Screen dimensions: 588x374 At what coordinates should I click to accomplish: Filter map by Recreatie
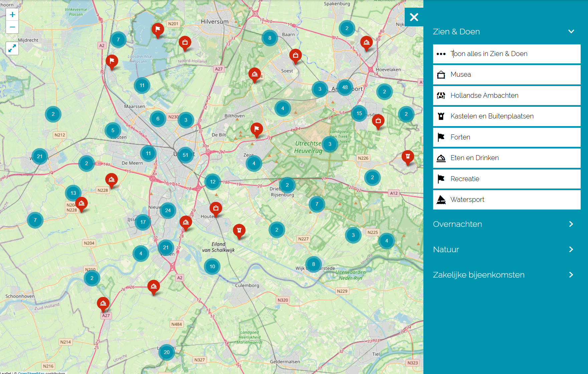point(507,179)
